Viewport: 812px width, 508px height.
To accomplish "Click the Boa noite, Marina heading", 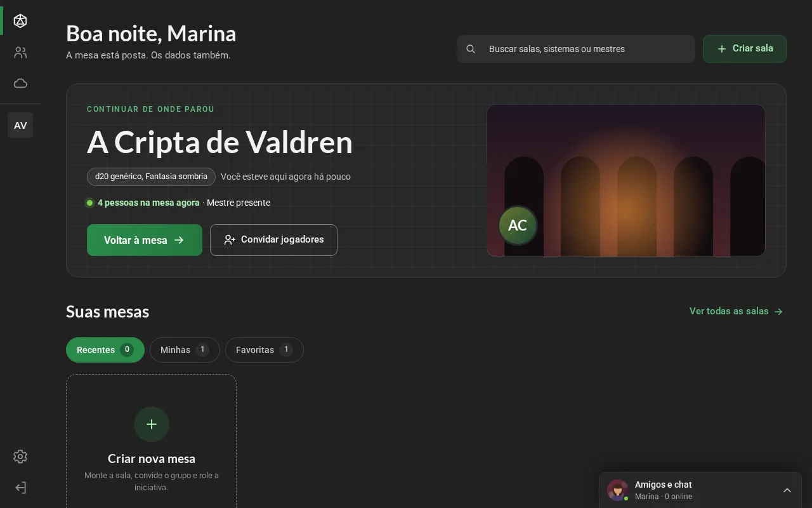I will tap(151, 33).
